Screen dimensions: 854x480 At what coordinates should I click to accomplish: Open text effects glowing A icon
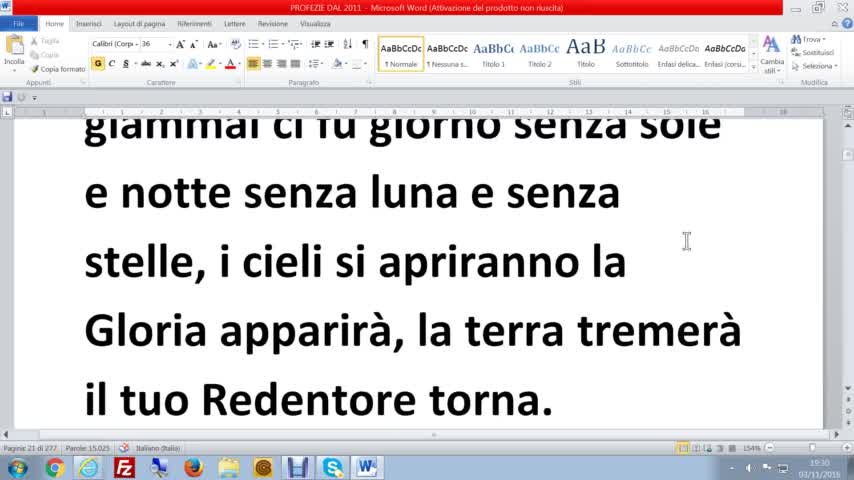click(x=192, y=64)
